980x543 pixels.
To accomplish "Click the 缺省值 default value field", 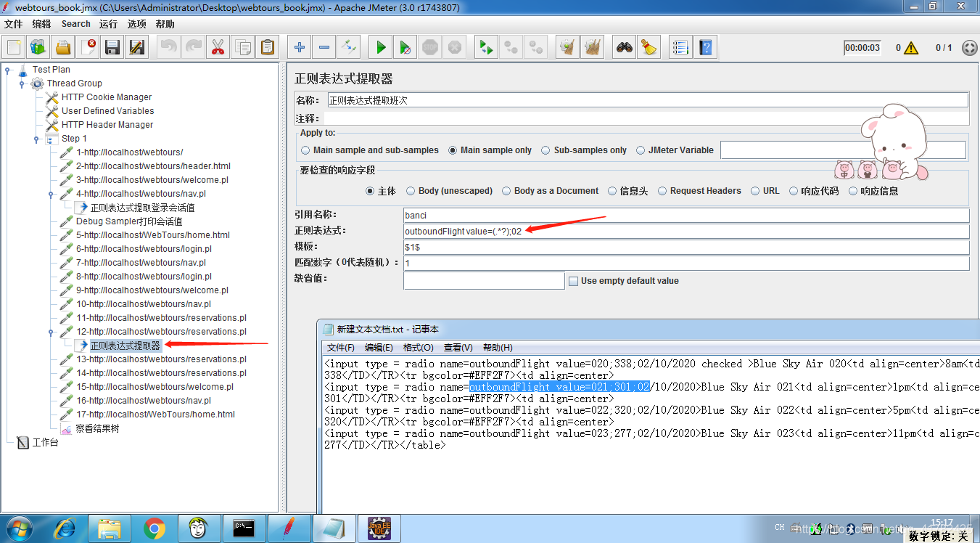I will 484,280.
